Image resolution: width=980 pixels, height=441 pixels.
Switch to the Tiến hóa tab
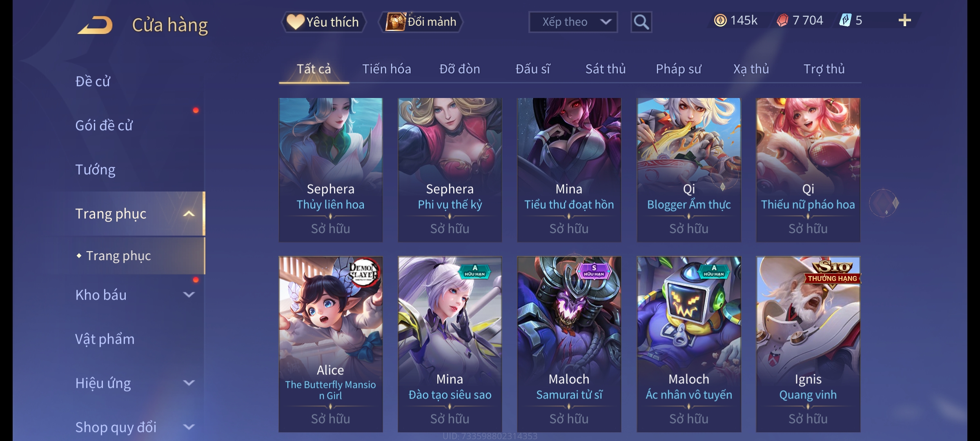coord(386,69)
